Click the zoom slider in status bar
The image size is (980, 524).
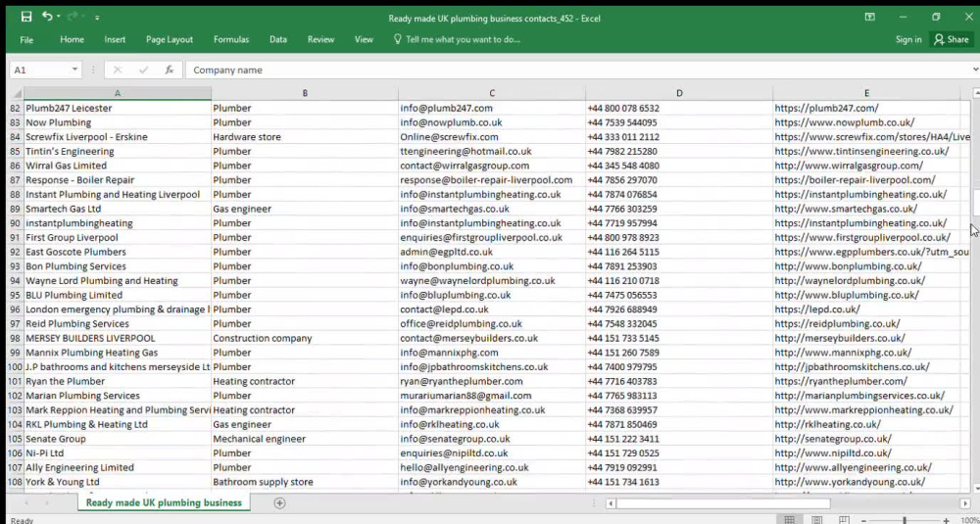pos(905,520)
